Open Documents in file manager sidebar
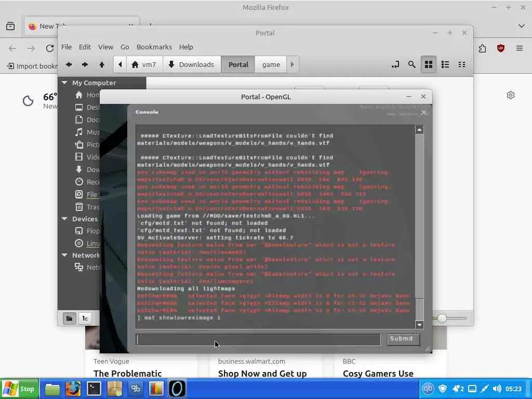The width and height of the screenshot is (532, 399). pyautogui.click(x=87, y=120)
